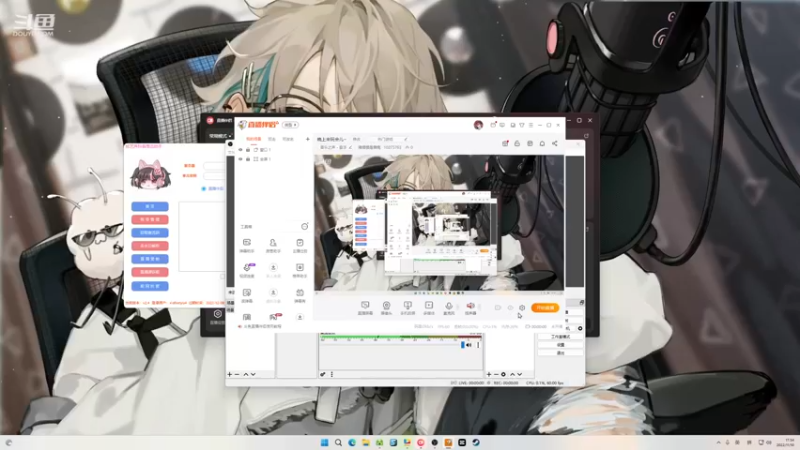Click the OBS 退出 exit button
Screen dimensions: 800x450
pos(560,353)
